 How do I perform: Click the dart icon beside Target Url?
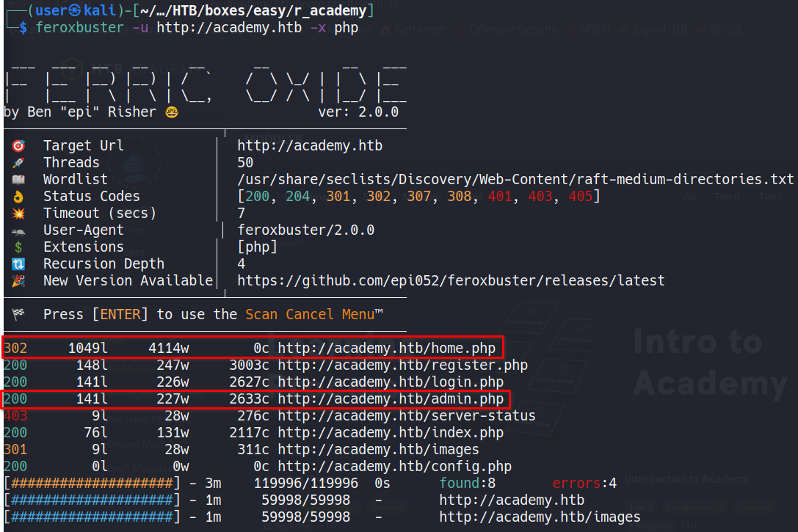tap(18, 146)
